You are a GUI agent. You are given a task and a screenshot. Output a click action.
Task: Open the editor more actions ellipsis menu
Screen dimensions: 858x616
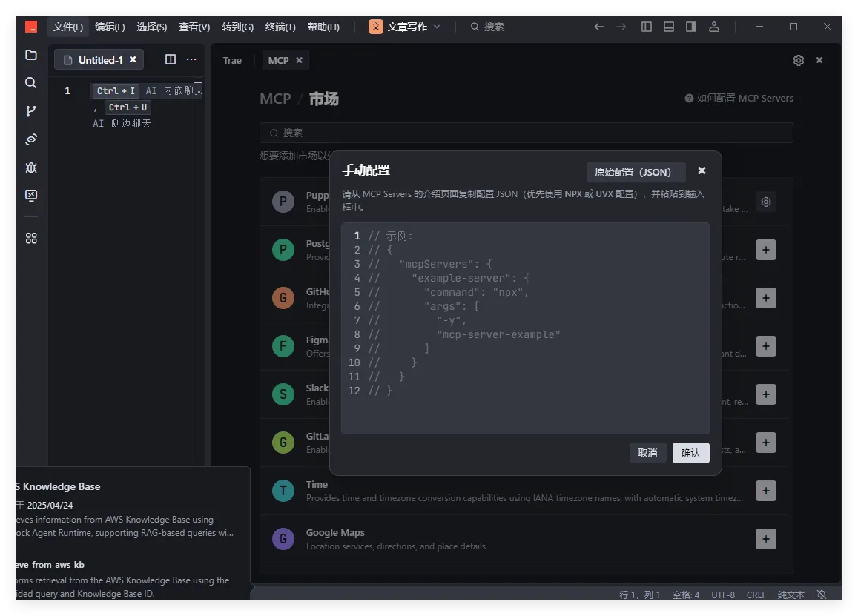point(191,60)
